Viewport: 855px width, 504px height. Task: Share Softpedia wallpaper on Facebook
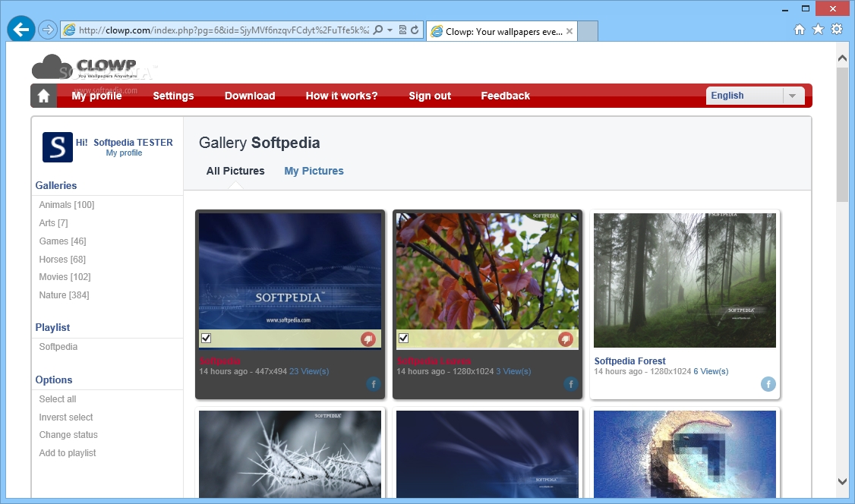[x=374, y=384]
